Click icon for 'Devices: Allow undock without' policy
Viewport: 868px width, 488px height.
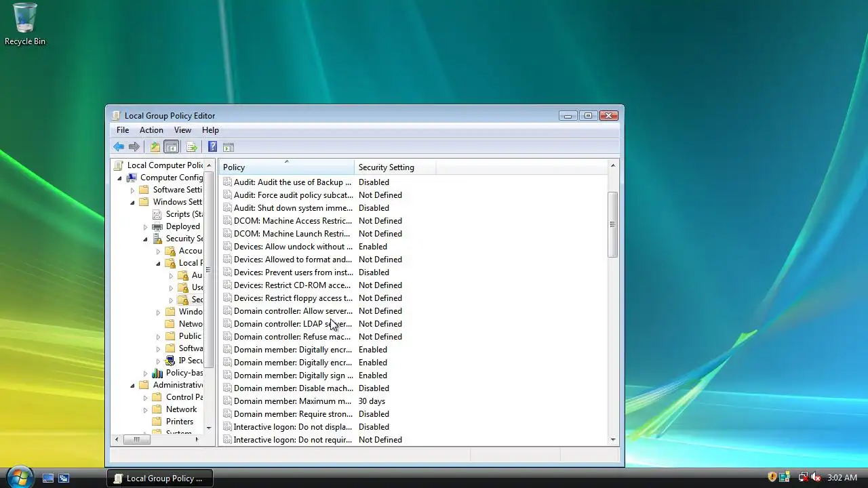coord(227,247)
